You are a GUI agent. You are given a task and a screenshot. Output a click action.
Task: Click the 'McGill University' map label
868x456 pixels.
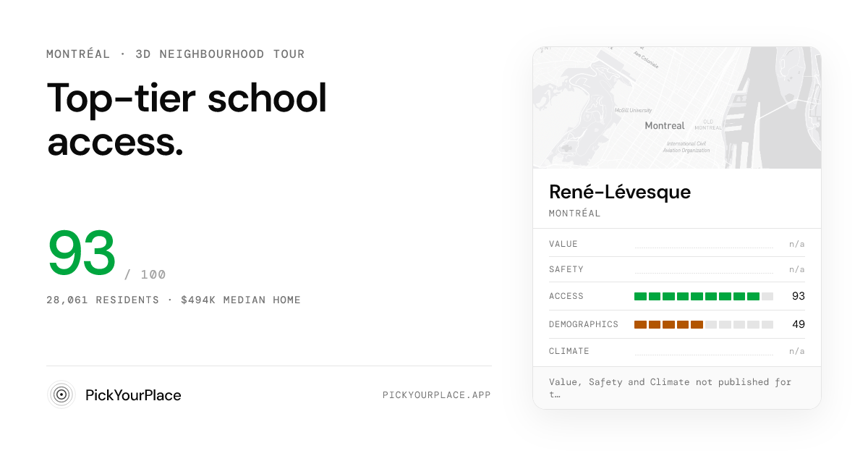(633, 111)
